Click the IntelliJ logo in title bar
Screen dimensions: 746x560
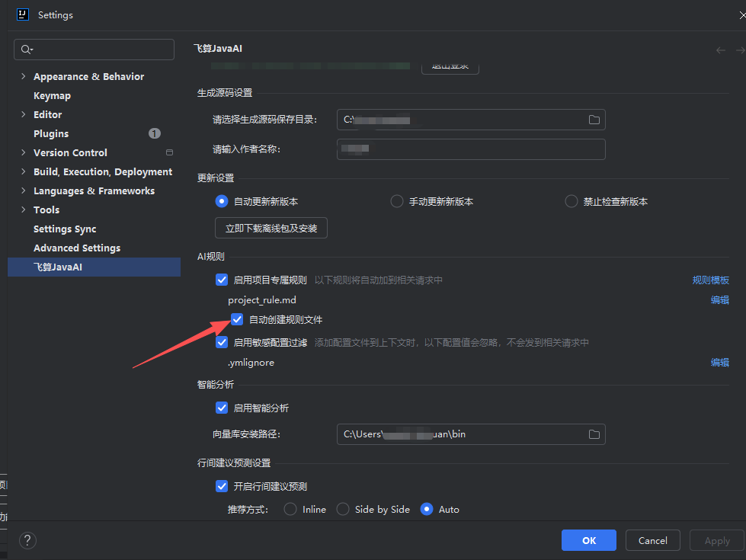22,14
